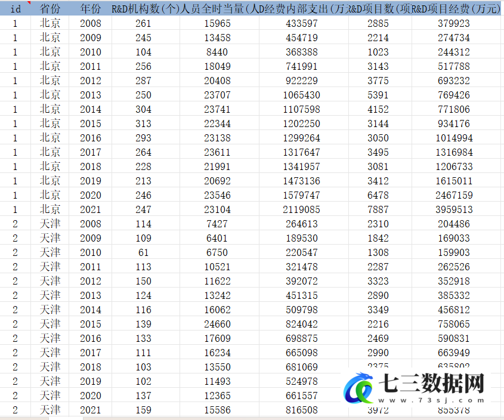Screen dimensions: 504x420
Task: Select cell containing 1065430
Action: tap(304, 95)
